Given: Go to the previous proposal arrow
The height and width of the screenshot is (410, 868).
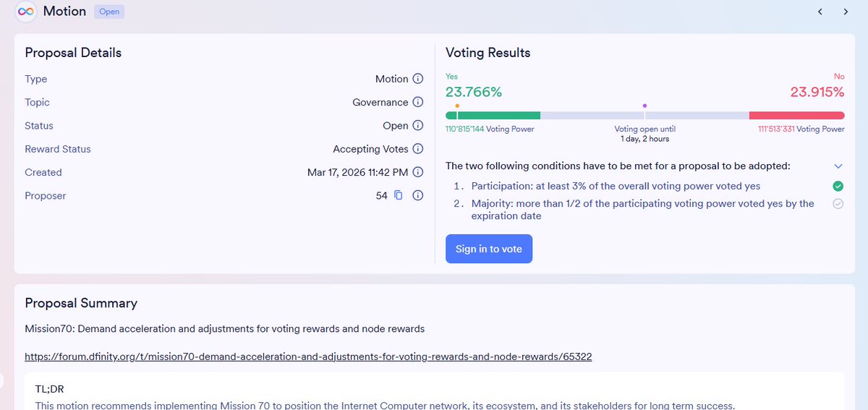Looking at the screenshot, I should pos(820,12).
